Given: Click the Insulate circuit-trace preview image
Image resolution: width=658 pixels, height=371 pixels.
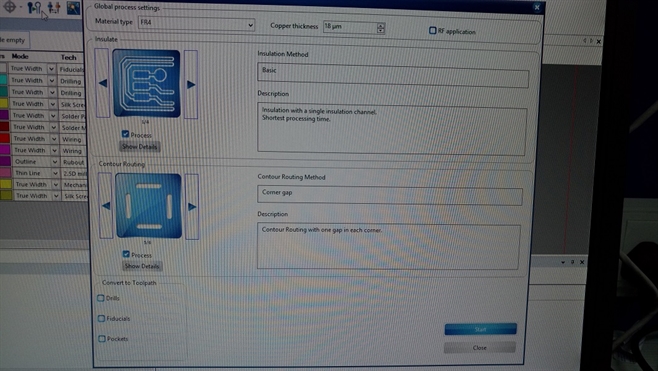Looking at the screenshot, I should [146, 84].
